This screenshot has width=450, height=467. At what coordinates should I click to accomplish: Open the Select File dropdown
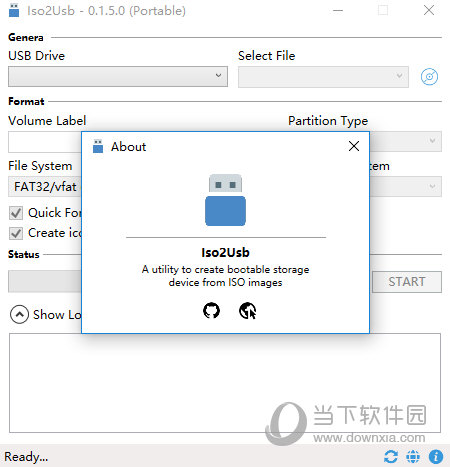pyautogui.click(x=323, y=77)
